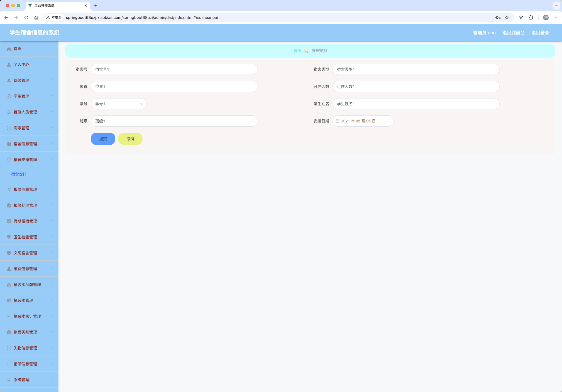Expand 维修人员管理 using its chevron
Screen dimensions: 562x392
point(52,112)
